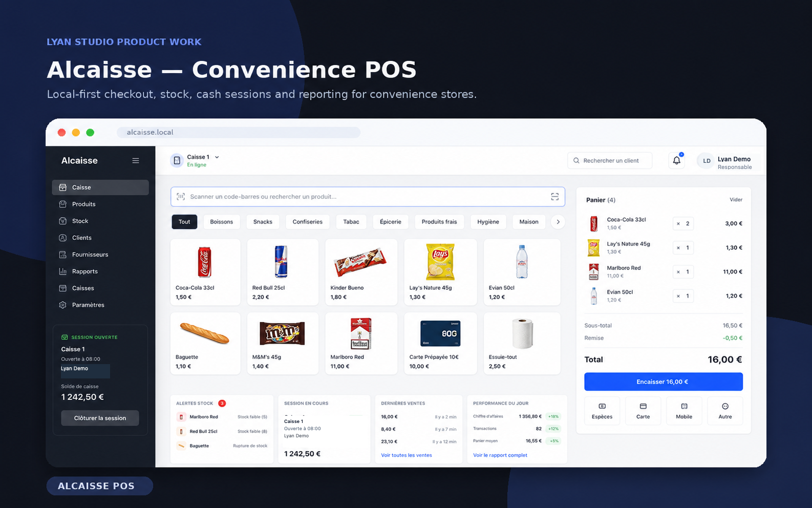Add Coca-Cola 33cl product card to cart
The height and width of the screenshot is (508, 812).
pyautogui.click(x=205, y=272)
